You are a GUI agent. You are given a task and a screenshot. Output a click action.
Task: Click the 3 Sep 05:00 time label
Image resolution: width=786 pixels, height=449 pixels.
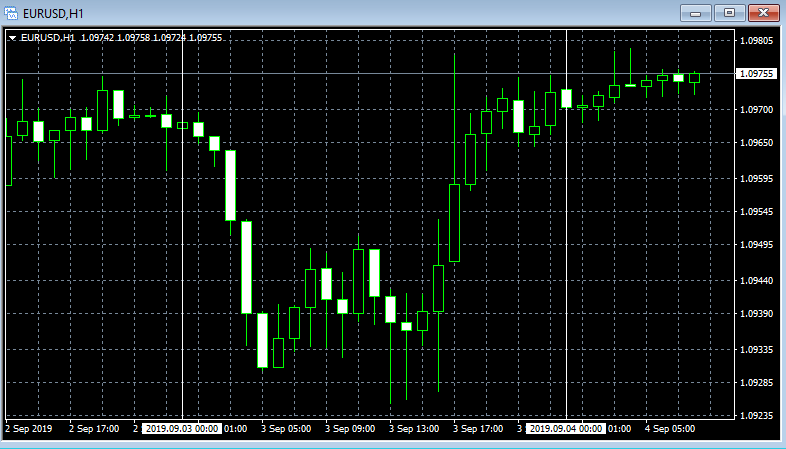point(286,428)
